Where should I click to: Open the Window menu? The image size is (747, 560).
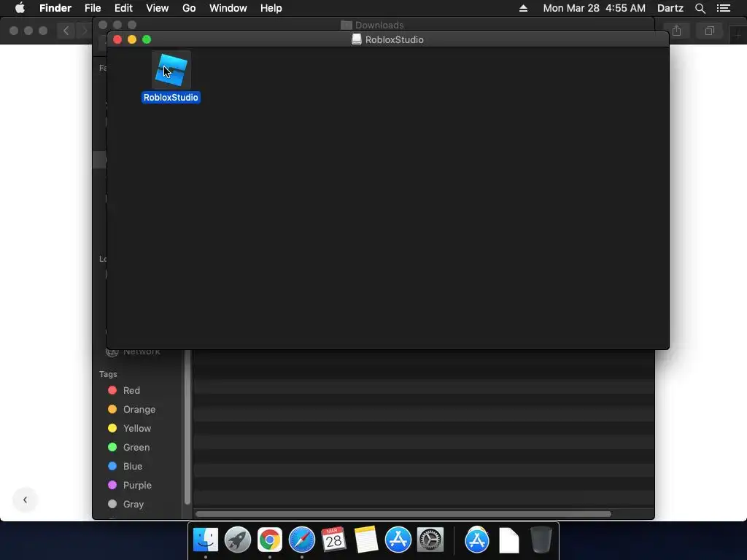click(228, 8)
